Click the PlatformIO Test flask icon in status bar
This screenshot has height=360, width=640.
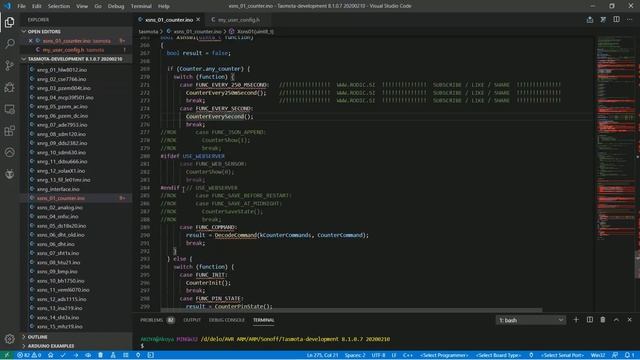coord(113,355)
